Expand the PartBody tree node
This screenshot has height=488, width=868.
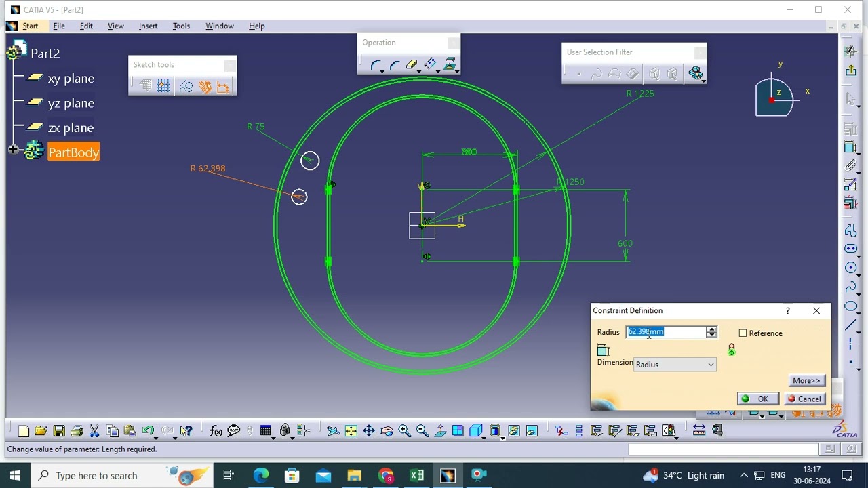click(13, 150)
